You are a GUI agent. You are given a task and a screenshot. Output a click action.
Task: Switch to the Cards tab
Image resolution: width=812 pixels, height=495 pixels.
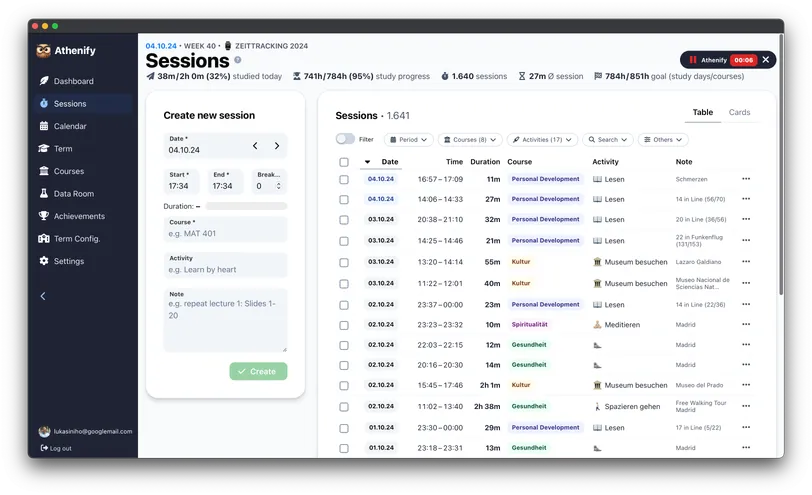[x=739, y=113]
